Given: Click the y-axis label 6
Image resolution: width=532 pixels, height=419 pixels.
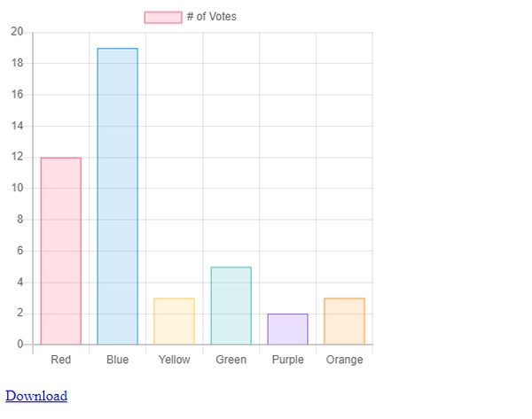Looking at the screenshot, I should click(x=20, y=251).
